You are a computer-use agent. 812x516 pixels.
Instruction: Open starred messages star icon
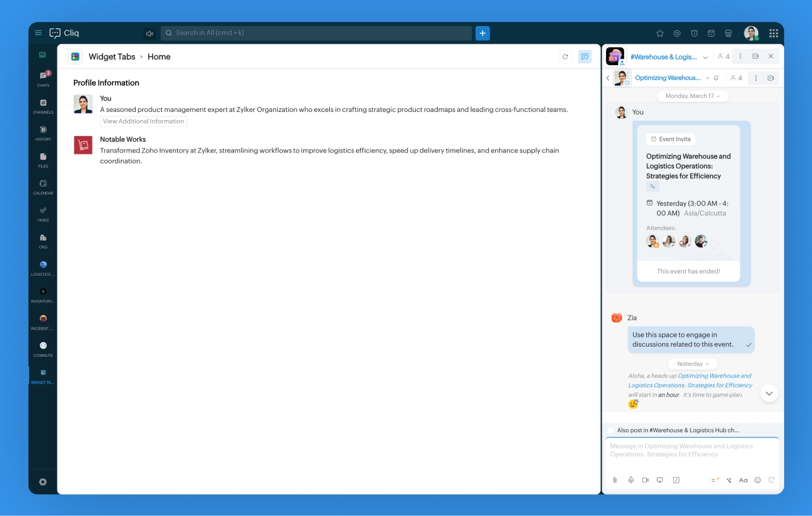[x=660, y=33]
